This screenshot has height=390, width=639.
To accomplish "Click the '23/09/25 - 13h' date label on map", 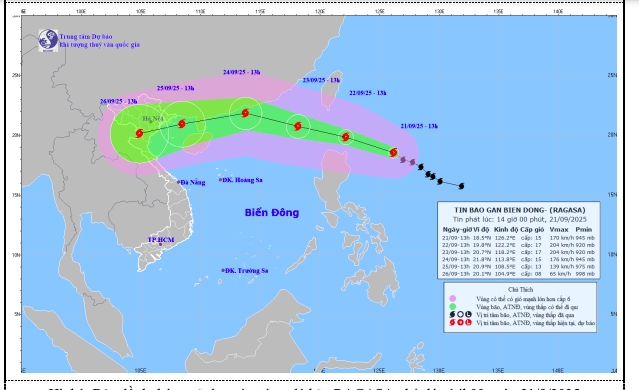I will (321, 80).
